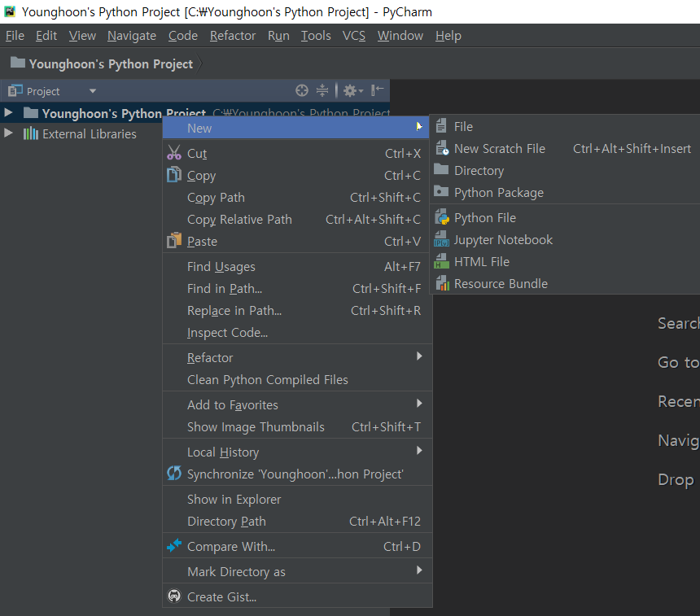This screenshot has width=700, height=616.
Task: Open the Local History submenu arrow
Action: [419, 450]
